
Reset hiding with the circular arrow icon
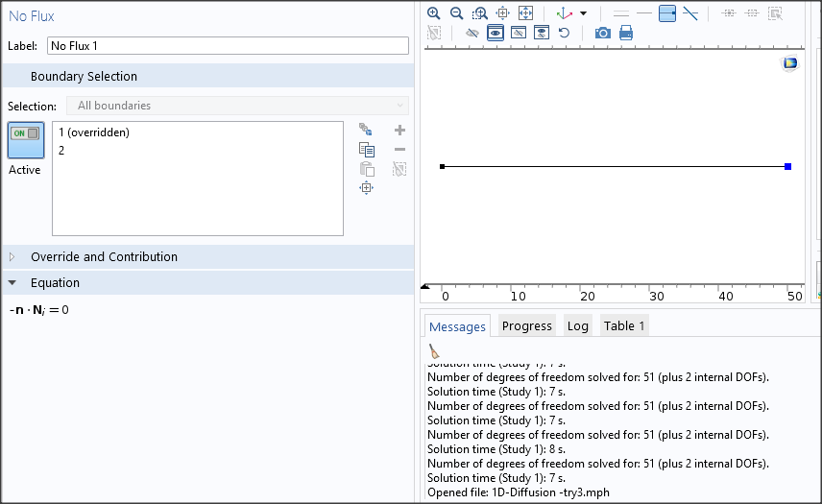(x=564, y=33)
